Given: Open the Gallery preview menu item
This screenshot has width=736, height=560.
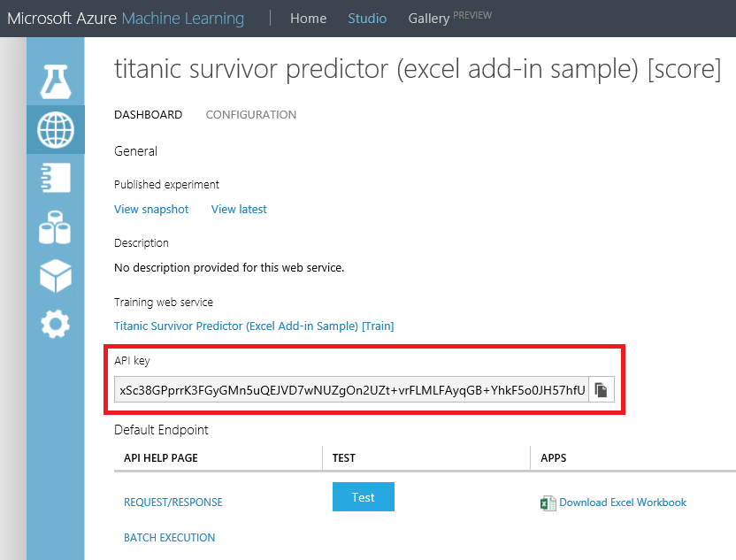Looking at the screenshot, I should tap(428, 18).
